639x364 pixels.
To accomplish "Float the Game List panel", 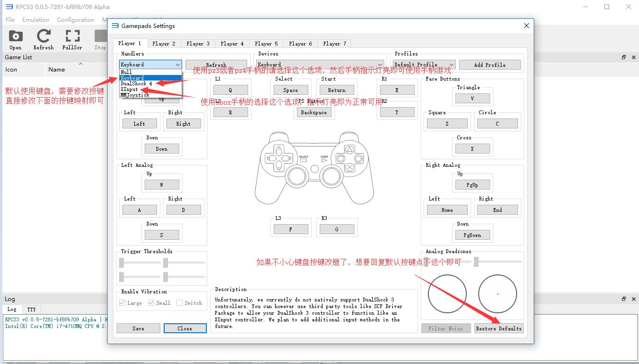I will click(624, 57).
